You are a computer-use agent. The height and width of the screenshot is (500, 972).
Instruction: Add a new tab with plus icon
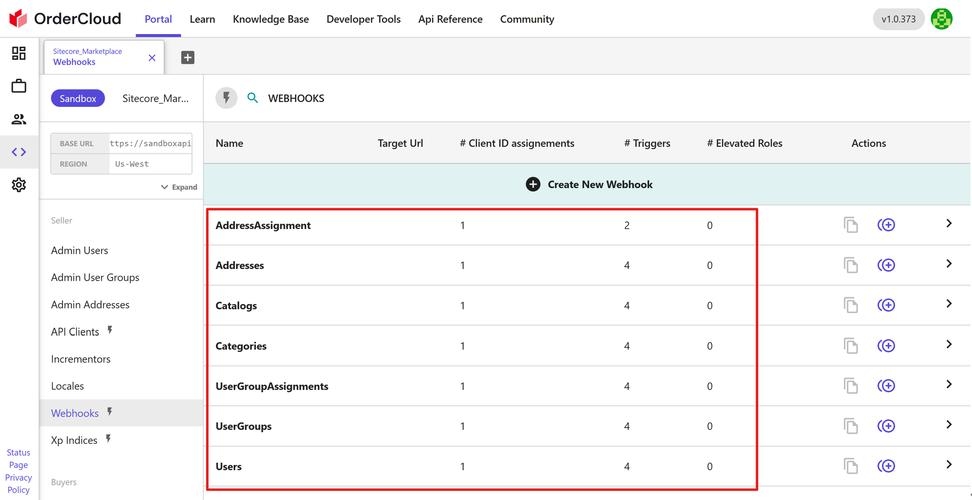[x=187, y=58]
